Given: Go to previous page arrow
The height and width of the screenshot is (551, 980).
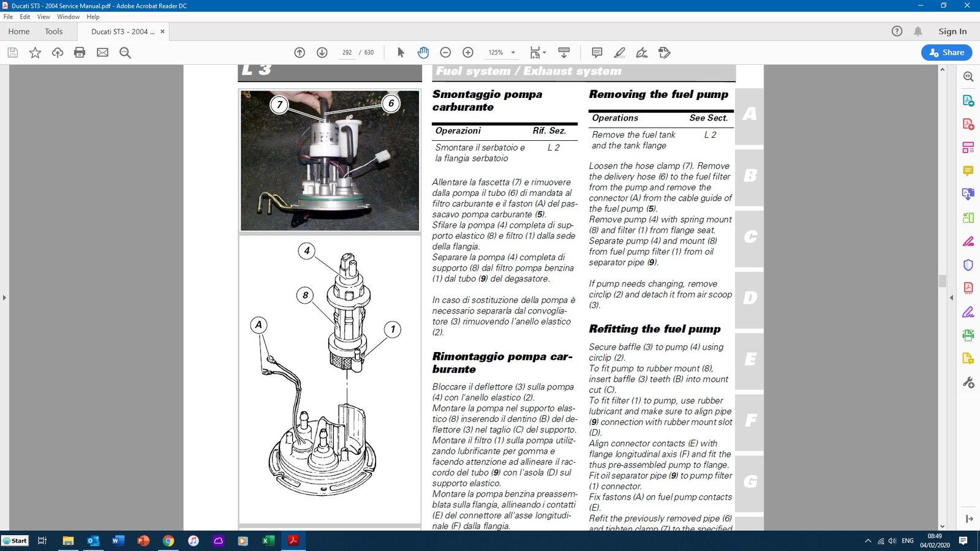Looking at the screenshot, I should [x=300, y=53].
